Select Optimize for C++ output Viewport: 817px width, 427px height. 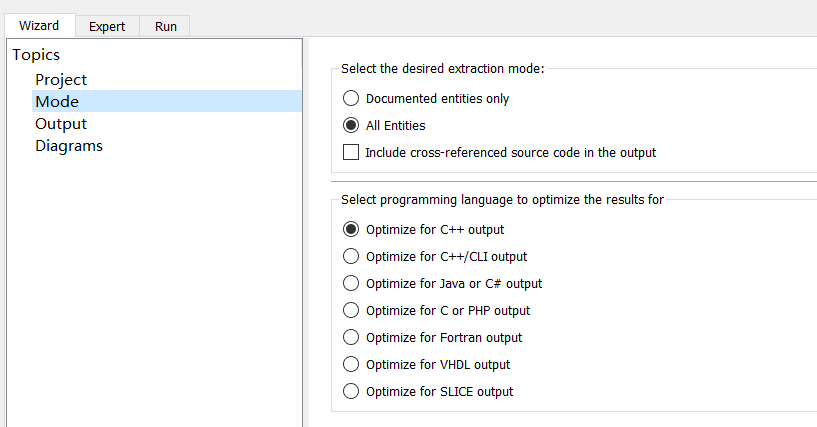click(351, 229)
